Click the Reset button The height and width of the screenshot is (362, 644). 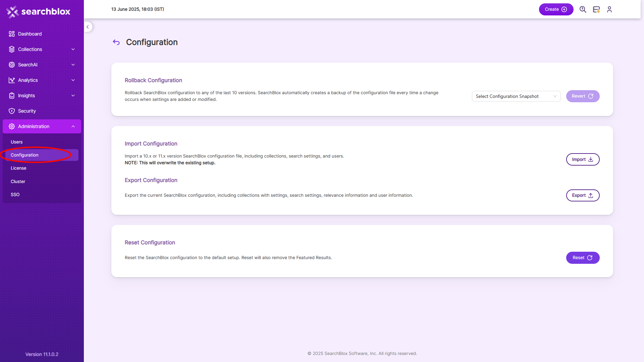(583, 258)
